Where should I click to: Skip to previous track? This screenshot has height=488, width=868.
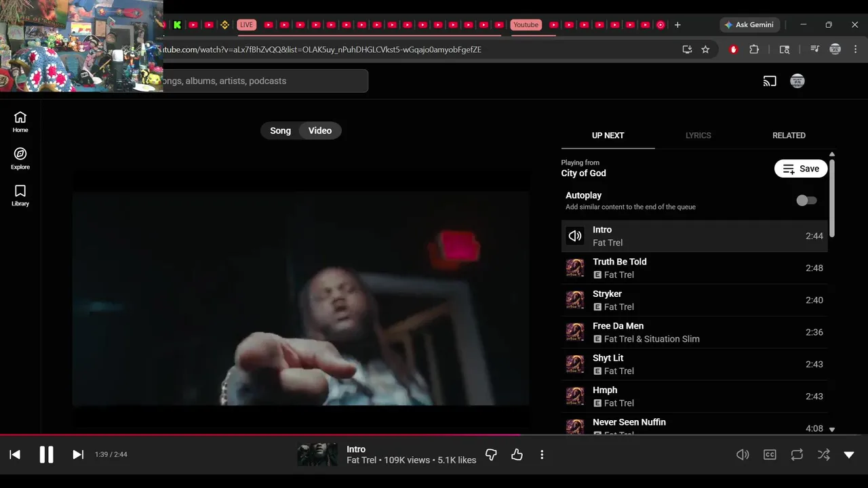15,455
